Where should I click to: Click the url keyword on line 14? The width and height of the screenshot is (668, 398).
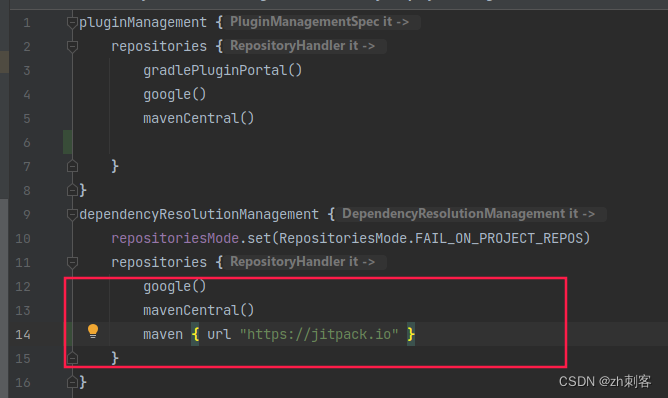point(219,335)
